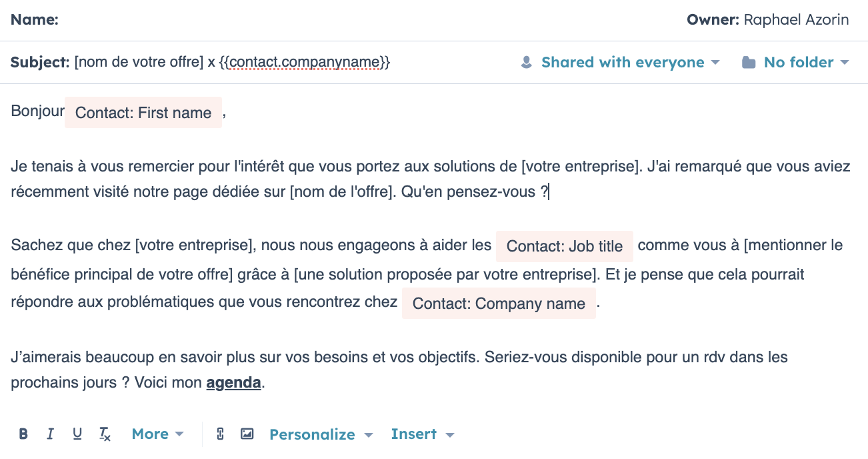
Task: Insert an image using the picture icon
Action: pyautogui.click(x=247, y=434)
